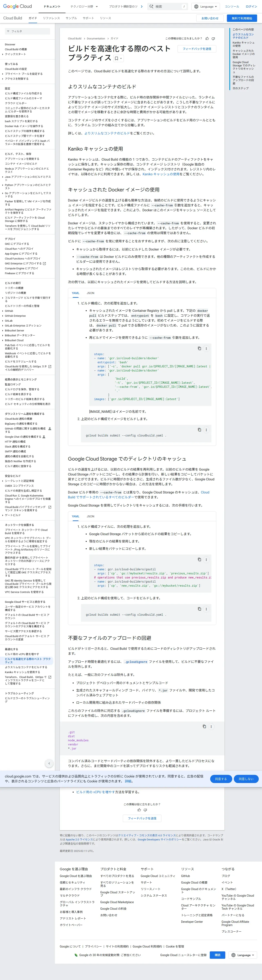Copy the gsutil steps code sample
Screen dimensions: 262x980
point(199,560)
